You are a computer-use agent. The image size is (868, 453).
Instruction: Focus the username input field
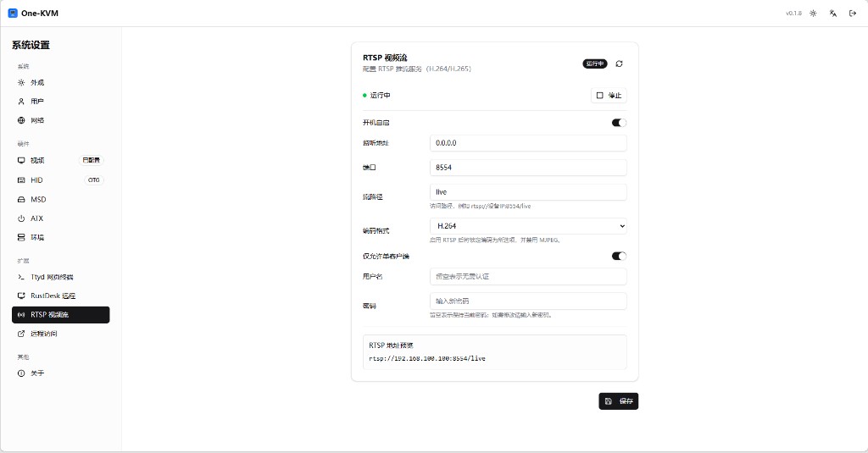coord(528,277)
